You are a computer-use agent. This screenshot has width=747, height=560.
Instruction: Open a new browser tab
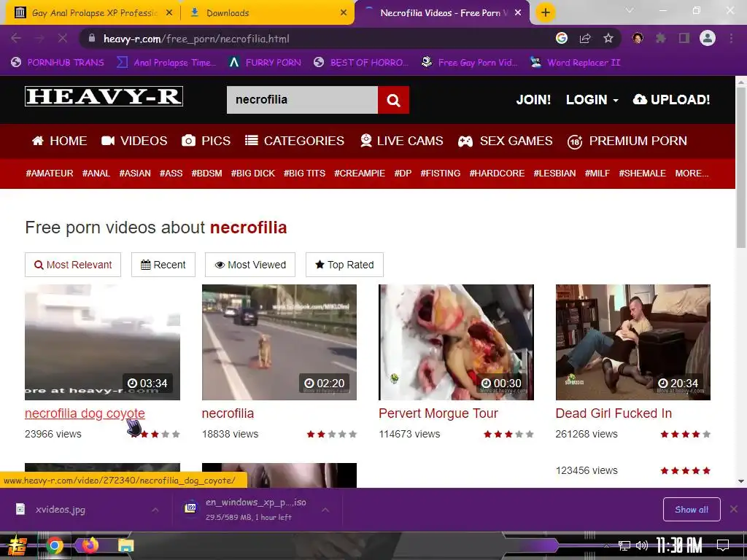click(x=546, y=13)
